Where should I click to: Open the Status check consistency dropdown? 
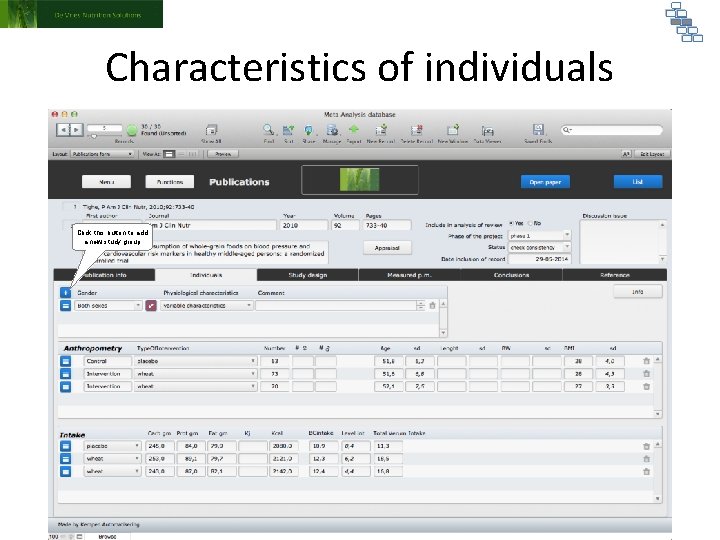[540, 247]
